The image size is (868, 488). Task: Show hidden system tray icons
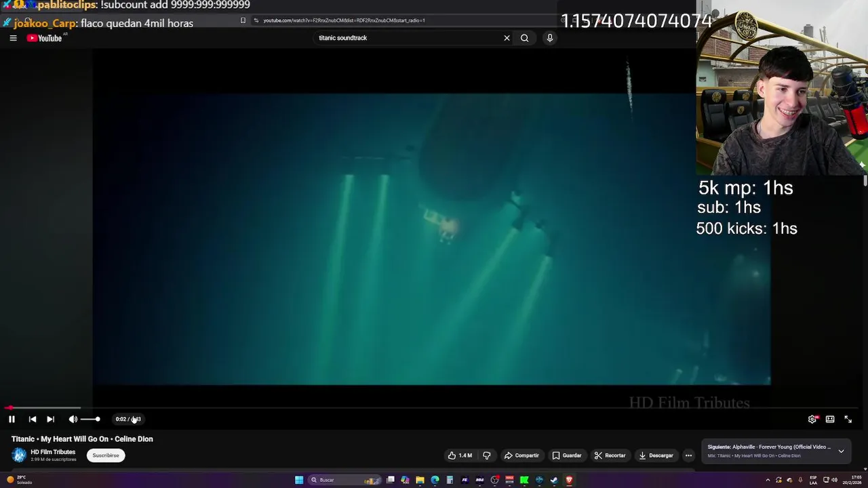[x=768, y=480]
